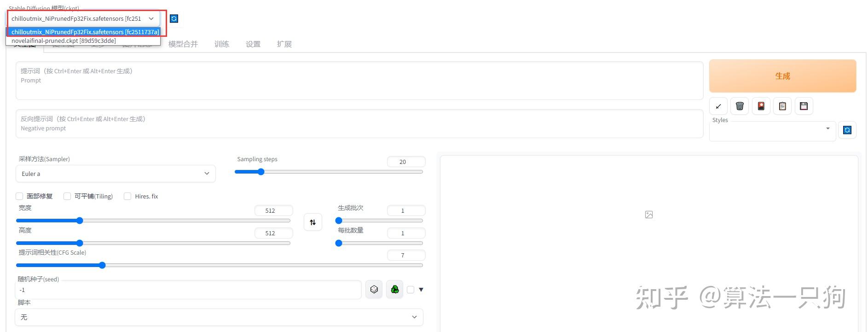Randomize the seed with the dice icon
The image size is (868, 332).
(374, 289)
